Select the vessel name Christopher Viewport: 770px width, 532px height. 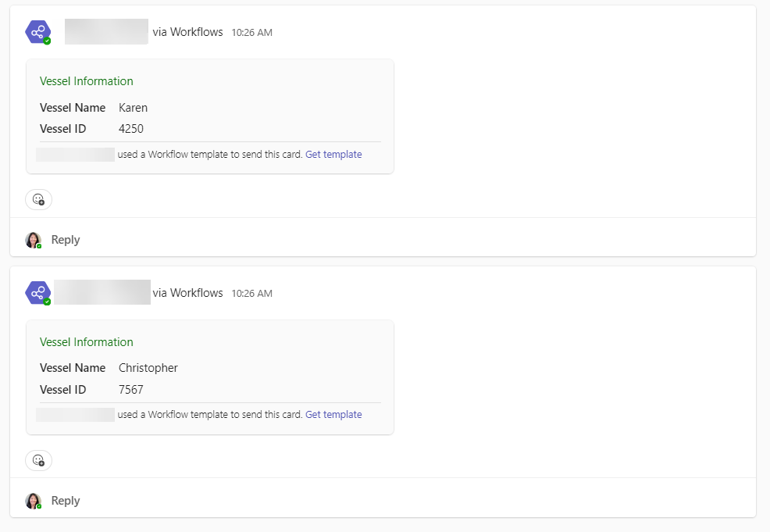click(148, 368)
